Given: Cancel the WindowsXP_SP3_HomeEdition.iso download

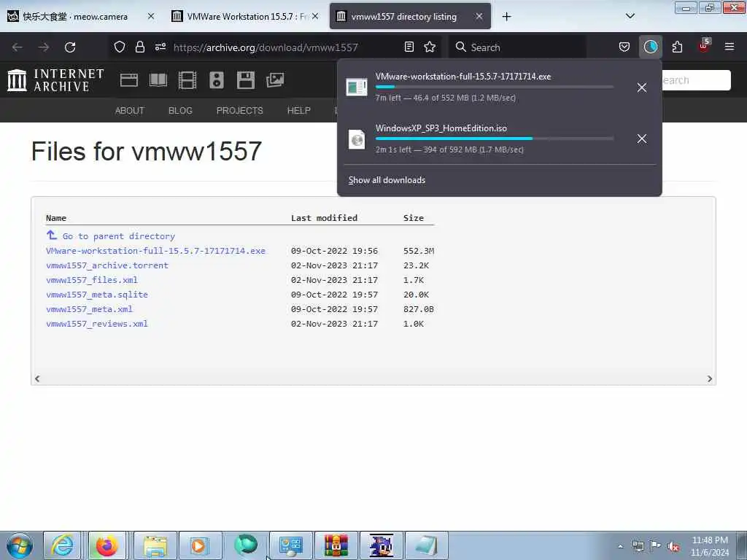Looking at the screenshot, I should tap(642, 139).
